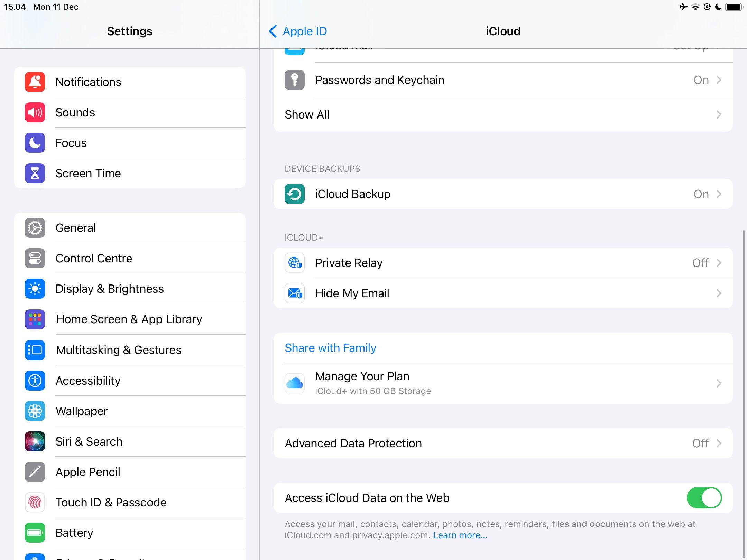Disable Access iCloud Data on the Web
Screen dimensions: 747x560
pos(704,498)
